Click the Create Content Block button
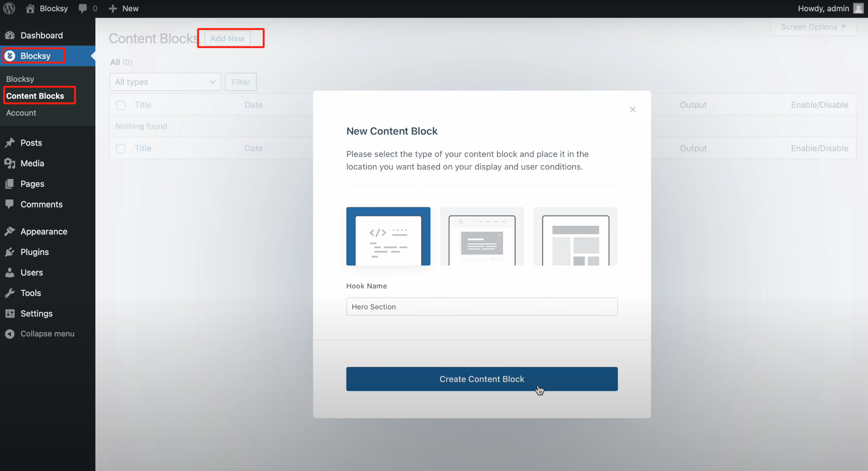The height and width of the screenshot is (471, 868). pos(482,379)
